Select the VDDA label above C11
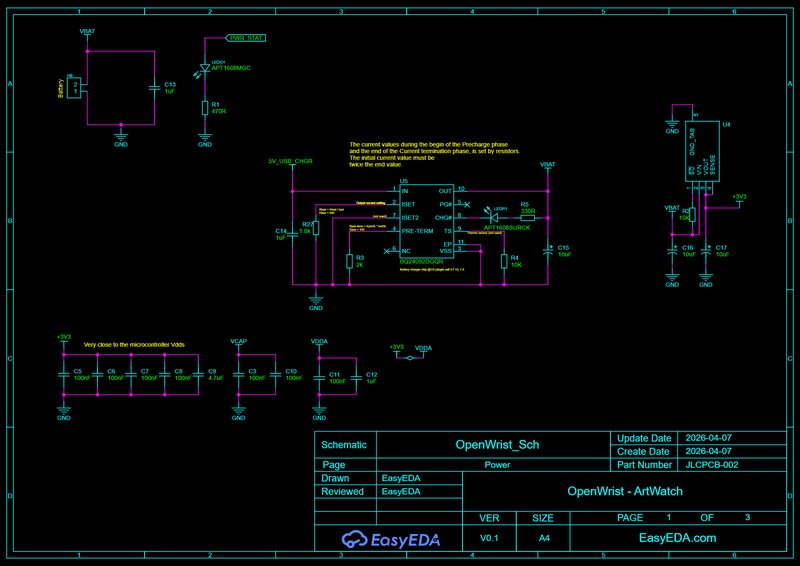This screenshot has width=800, height=566. pos(319,341)
